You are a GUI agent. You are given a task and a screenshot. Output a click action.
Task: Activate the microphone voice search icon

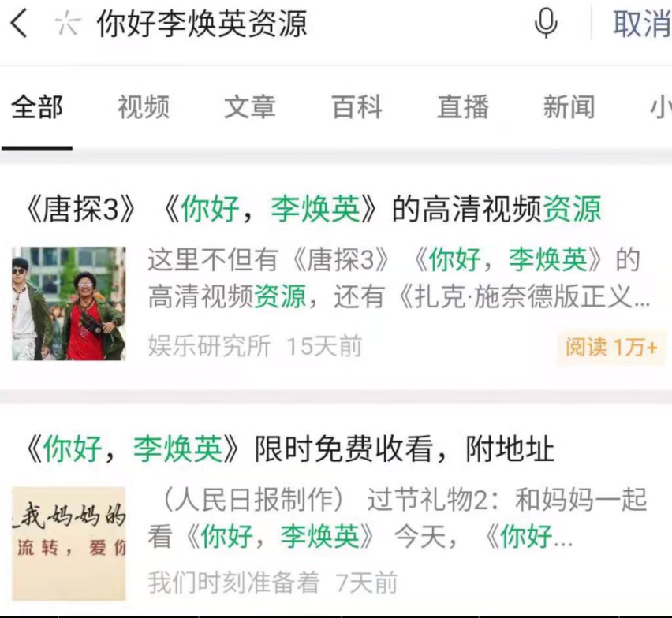point(546,24)
